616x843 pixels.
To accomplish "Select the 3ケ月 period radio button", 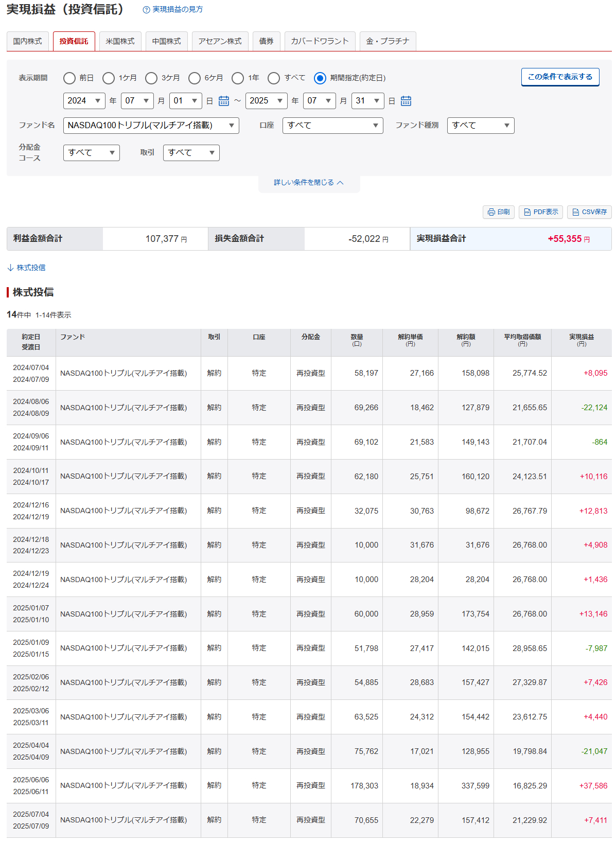I will pos(151,78).
